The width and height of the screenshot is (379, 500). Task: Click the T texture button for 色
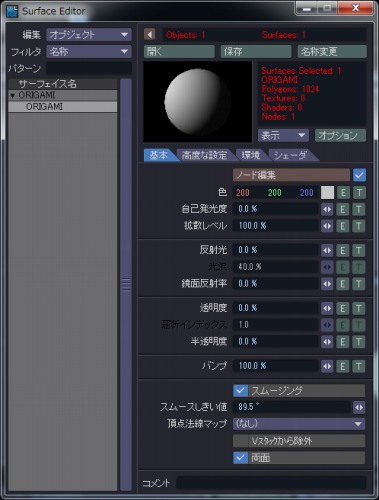pos(359,193)
